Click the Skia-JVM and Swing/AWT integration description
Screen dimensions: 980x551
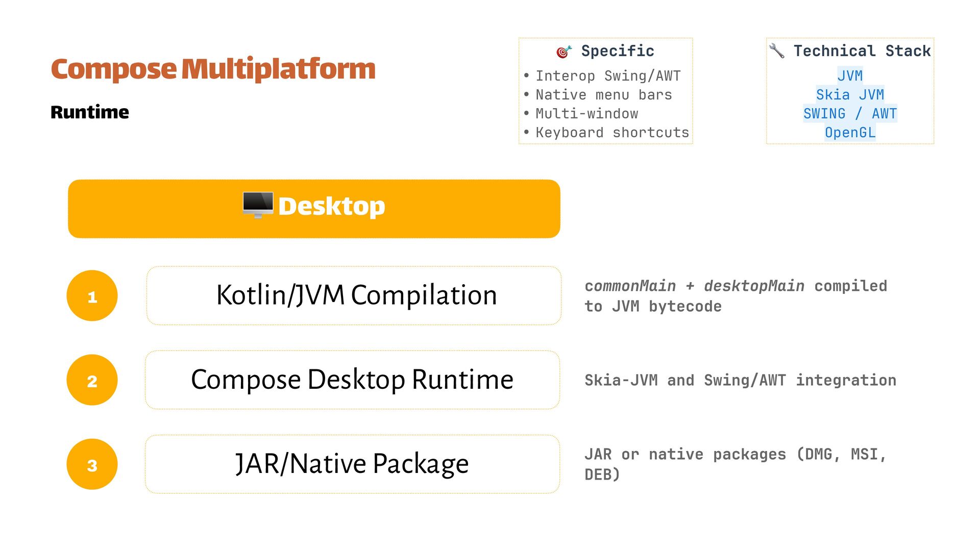740,381
